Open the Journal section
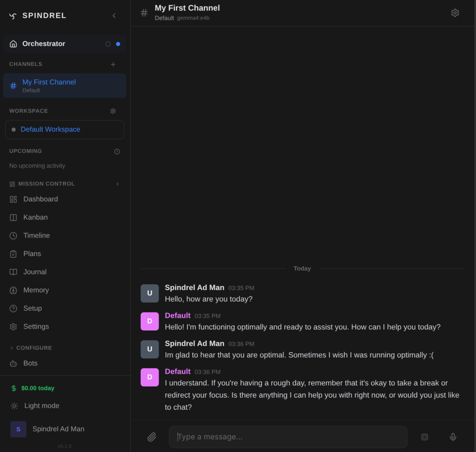Screen dimensions: 476x452 pyautogui.click(x=35, y=272)
